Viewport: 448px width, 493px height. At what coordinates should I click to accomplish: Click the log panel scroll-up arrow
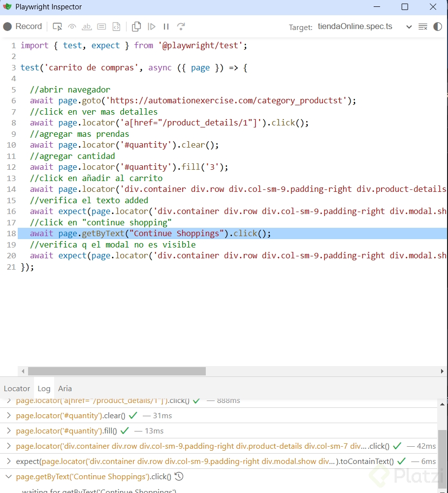pos(442,404)
